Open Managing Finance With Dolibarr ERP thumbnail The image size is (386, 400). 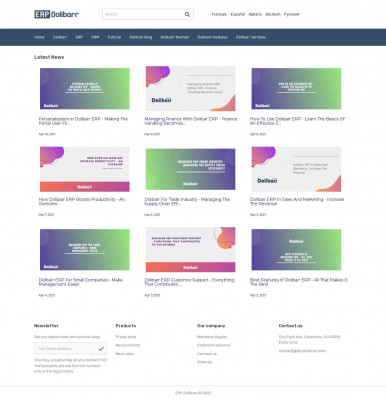point(190,89)
